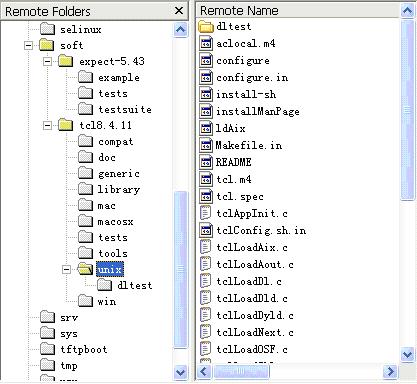This screenshot has width=417, height=384.
Task: Select the tests folder under expect-5.43
Action: pos(113,93)
